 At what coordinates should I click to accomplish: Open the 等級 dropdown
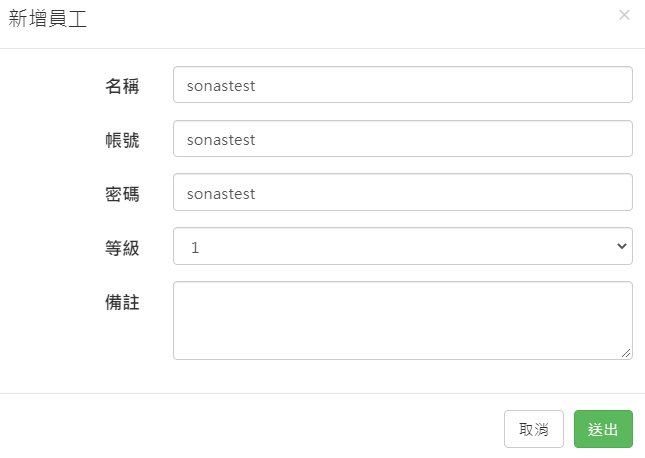coord(402,246)
